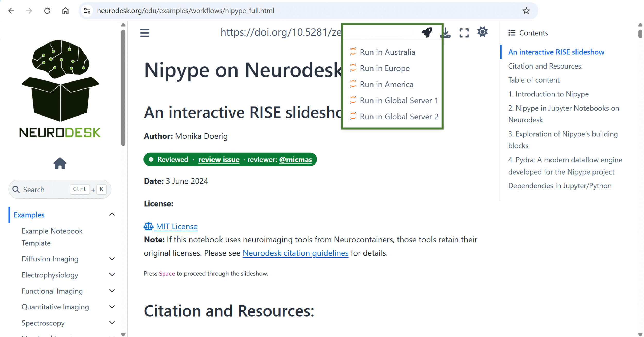Screen dimensions: 644x337
Task: Open the MIT License link
Action: click(x=177, y=226)
